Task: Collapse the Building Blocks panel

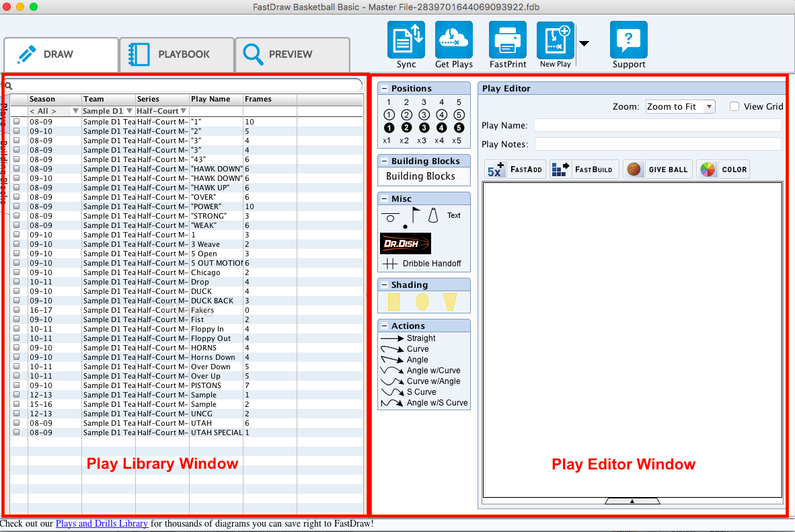Action: pos(384,161)
